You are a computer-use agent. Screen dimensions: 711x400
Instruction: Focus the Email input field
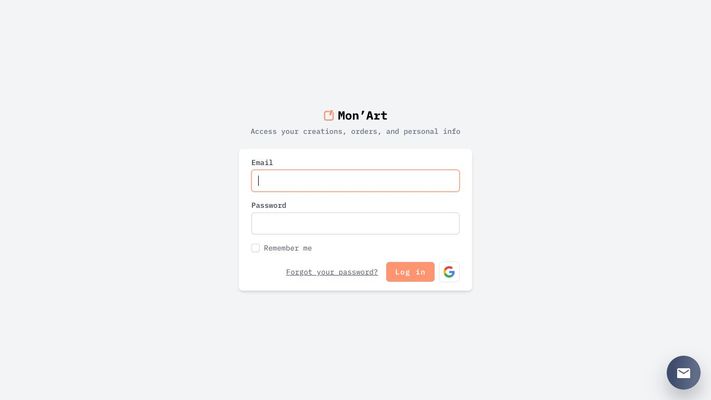356,180
